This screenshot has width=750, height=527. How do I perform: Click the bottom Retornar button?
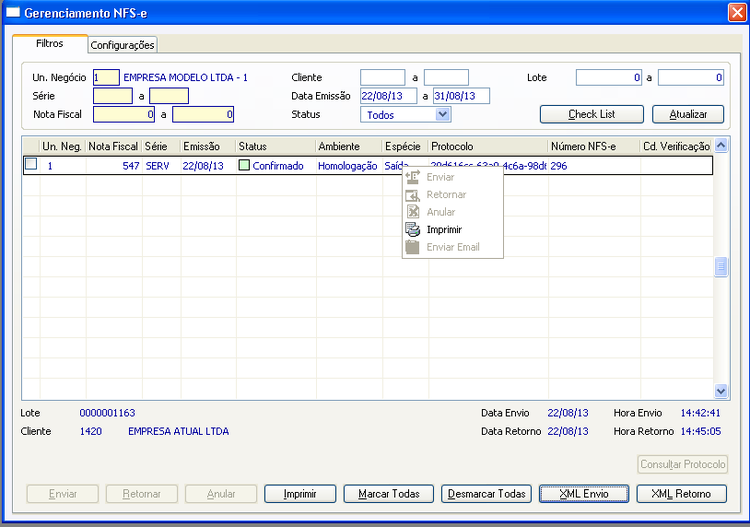142,494
